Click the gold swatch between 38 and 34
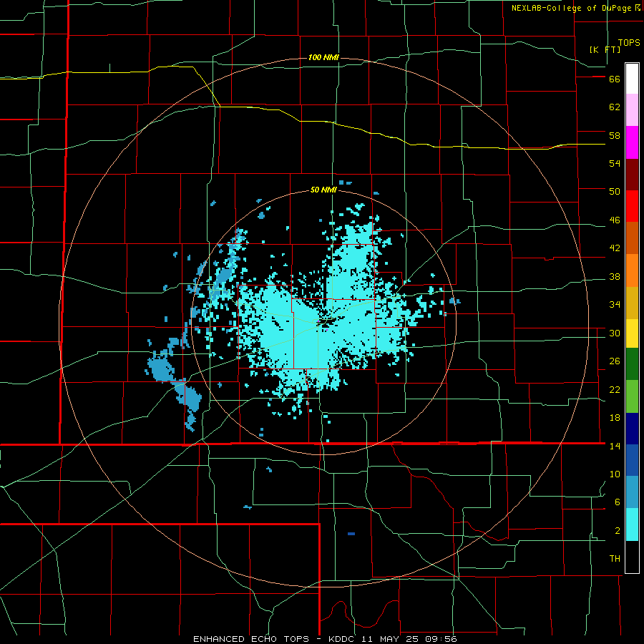 [632, 303]
